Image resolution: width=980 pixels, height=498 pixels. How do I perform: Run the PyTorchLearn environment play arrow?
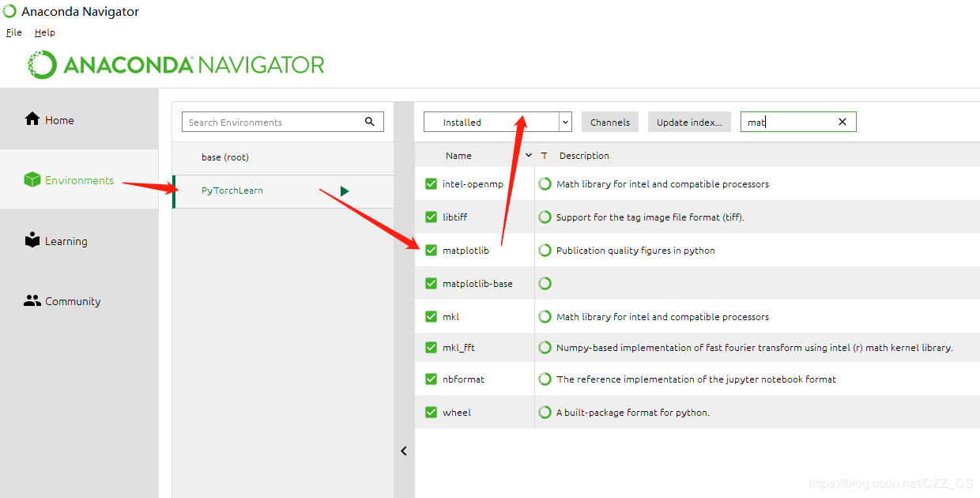coord(345,191)
